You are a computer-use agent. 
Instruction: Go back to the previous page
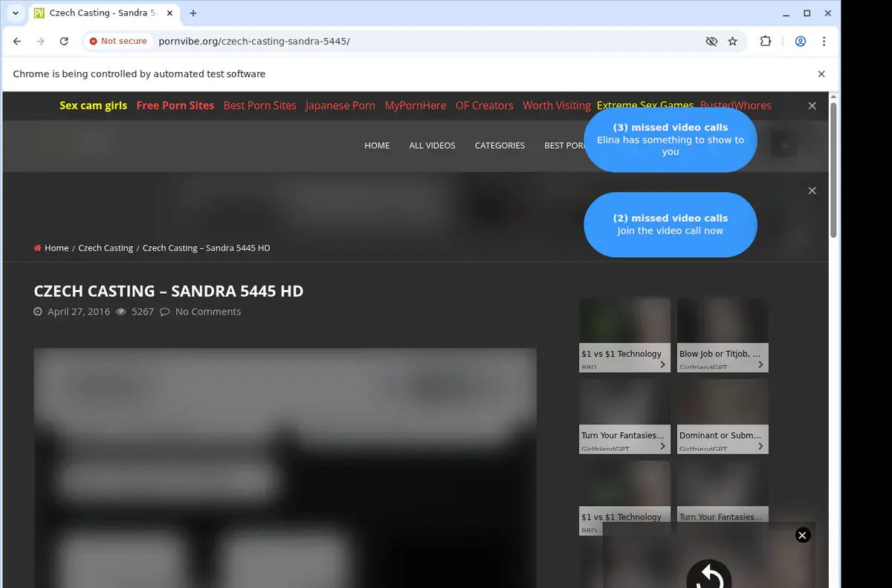coord(17,42)
